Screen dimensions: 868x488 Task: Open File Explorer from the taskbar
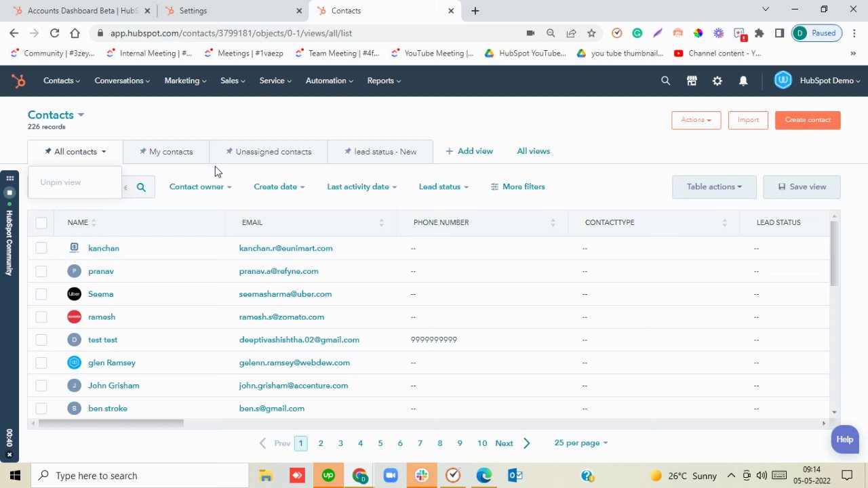pyautogui.click(x=266, y=476)
